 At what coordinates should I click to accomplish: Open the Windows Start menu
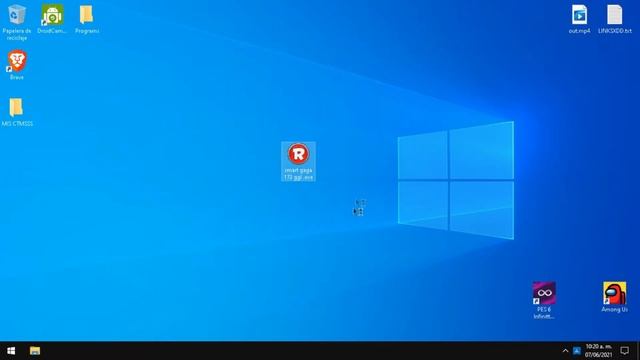pos(11,351)
